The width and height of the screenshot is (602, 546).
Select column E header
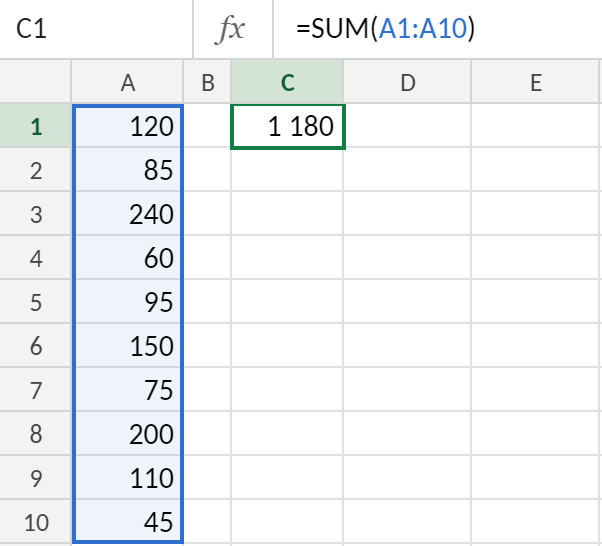click(536, 82)
